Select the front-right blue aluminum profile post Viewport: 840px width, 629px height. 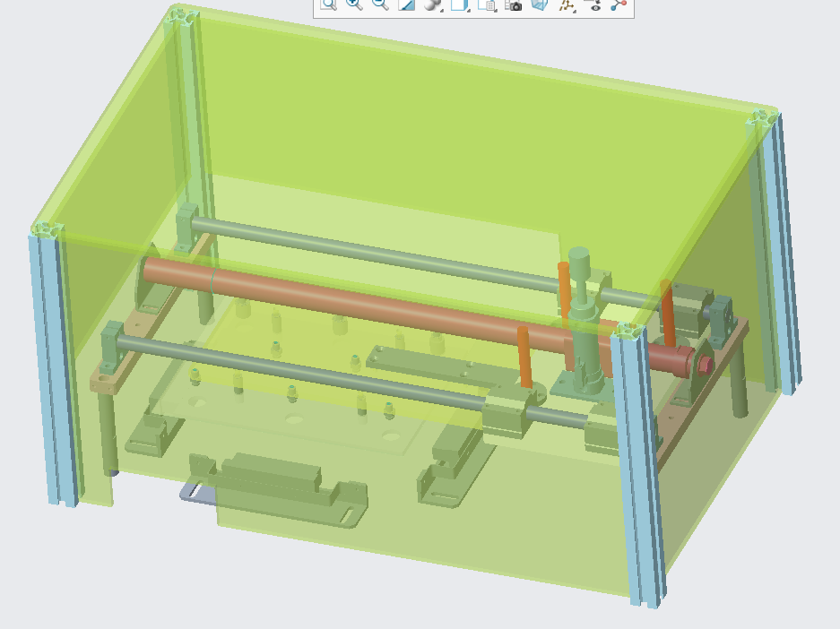click(637, 466)
